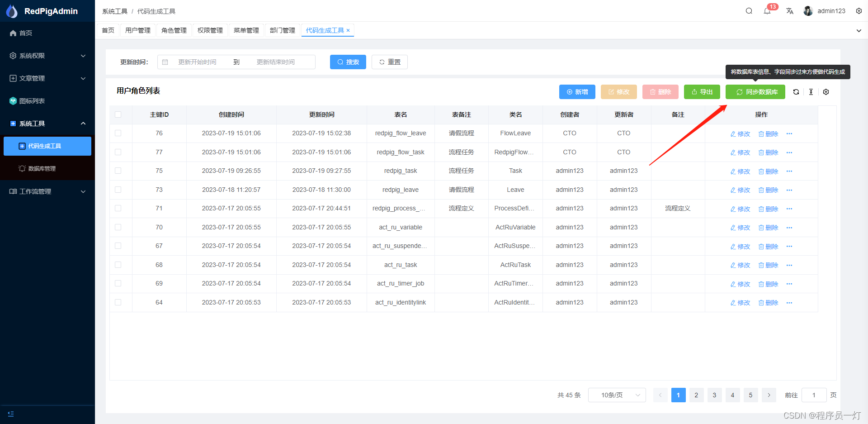Collapse sidebar using bottom-left fold icon
The image size is (868, 424).
pos(11,414)
